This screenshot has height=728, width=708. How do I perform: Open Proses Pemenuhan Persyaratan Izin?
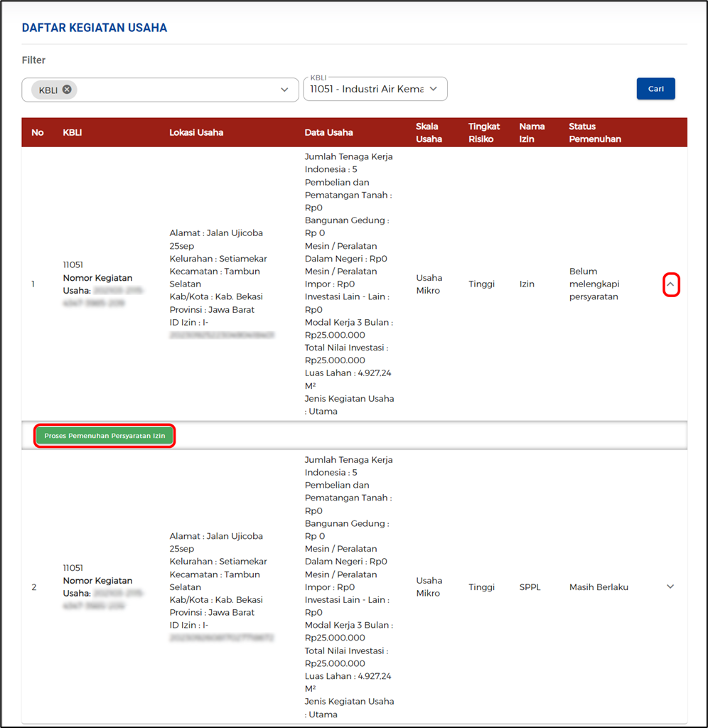coord(104,435)
